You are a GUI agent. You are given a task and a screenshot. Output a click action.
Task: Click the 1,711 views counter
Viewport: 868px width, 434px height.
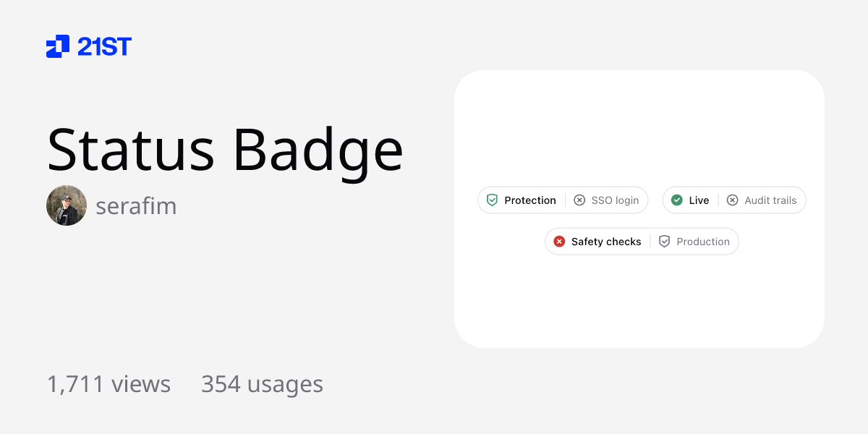(x=109, y=384)
